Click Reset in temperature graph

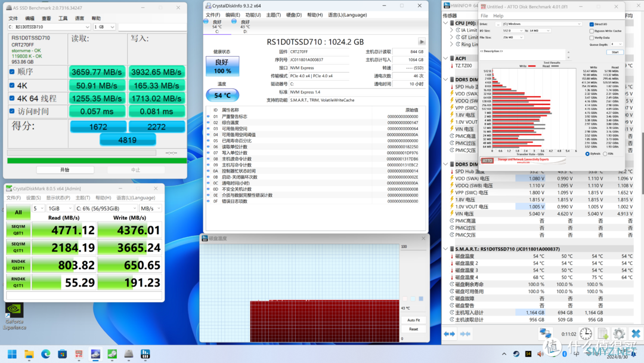(x=413, y=329)
